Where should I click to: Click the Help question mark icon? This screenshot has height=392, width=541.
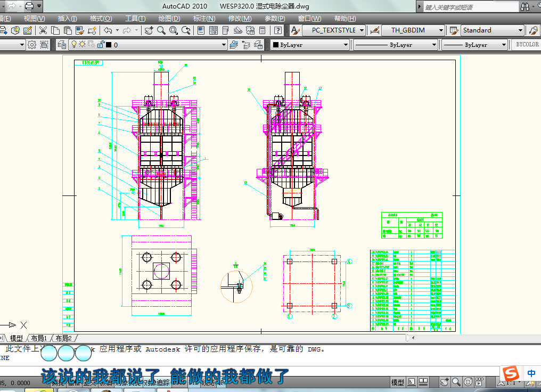pos(277,30)
